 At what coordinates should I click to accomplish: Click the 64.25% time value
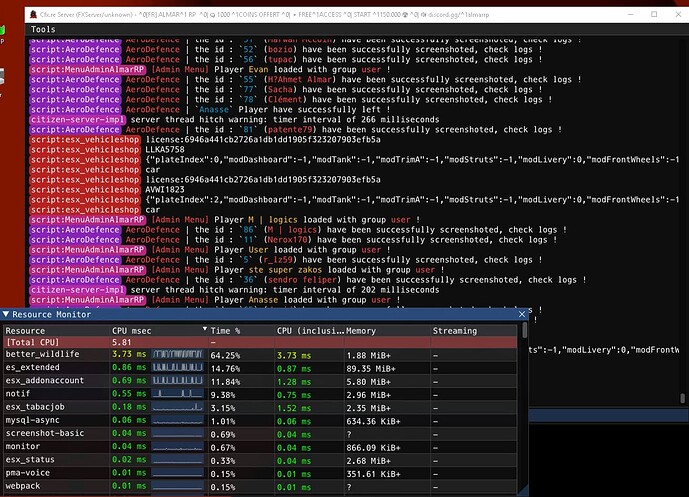click(x=225, y=355)
